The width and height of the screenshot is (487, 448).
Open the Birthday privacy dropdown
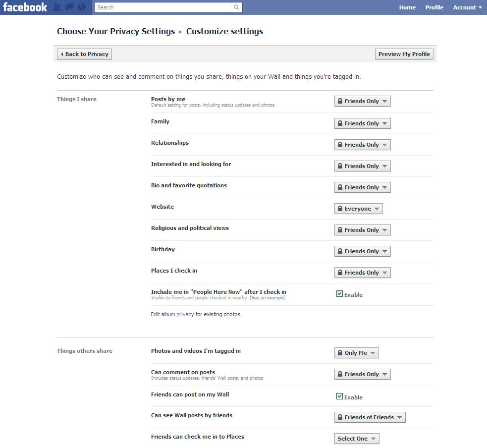click(363, 251)
